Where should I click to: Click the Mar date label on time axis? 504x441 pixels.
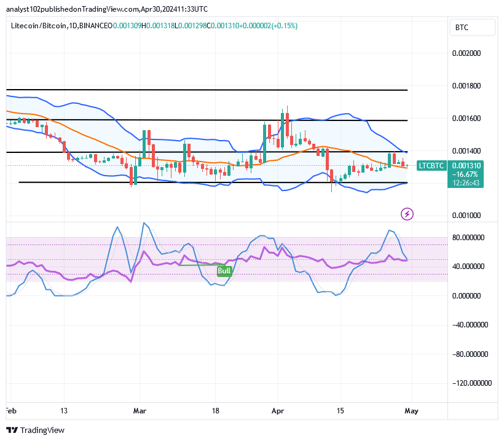click(x=140, y=411)
